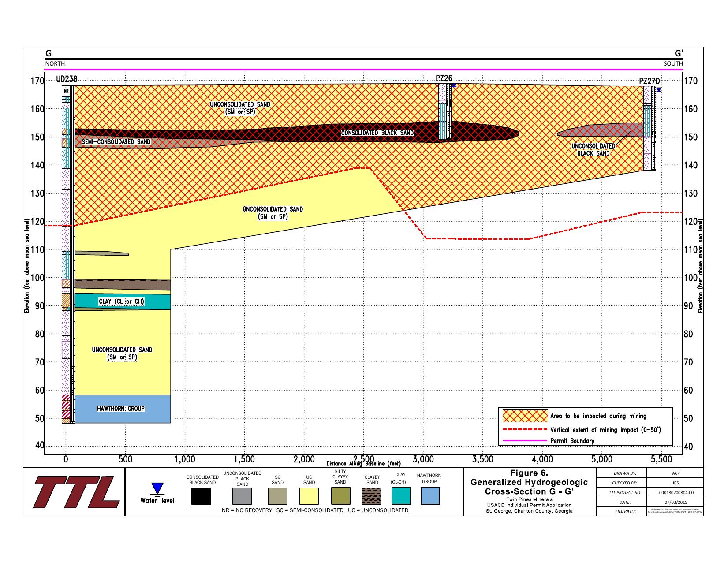The width and height of the screenshot is (728, 562).
Task: Select the brown dashed clayey sand swatch
Action: (372, 496)
